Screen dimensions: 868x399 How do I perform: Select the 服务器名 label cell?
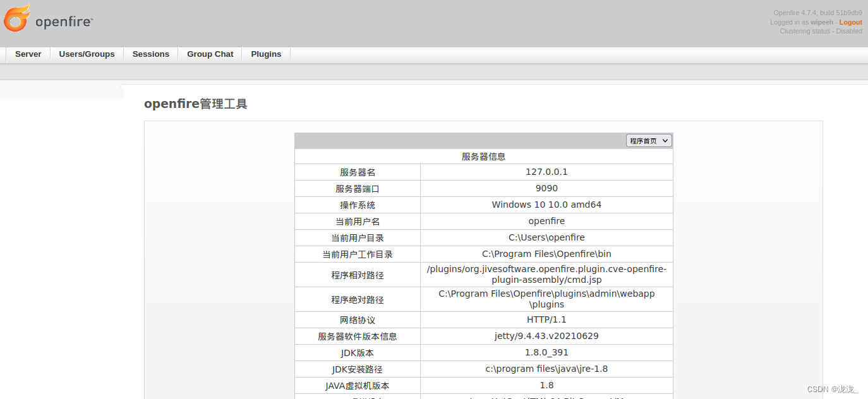tap(358, 172)
